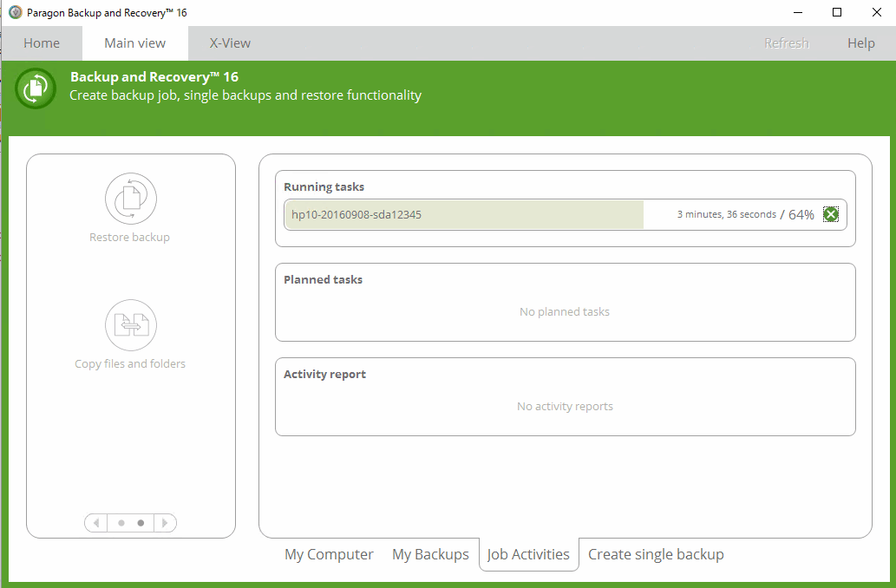Click the hp10-20160908-sda12345 task progress bar
This screenshot has height=588, width=896.
click(566, 214)
